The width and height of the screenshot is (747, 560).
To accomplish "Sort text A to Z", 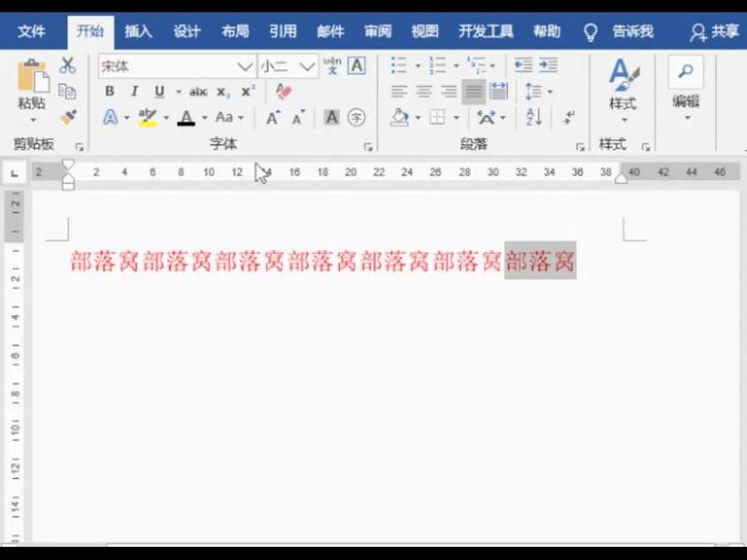I will coord(534,118).
